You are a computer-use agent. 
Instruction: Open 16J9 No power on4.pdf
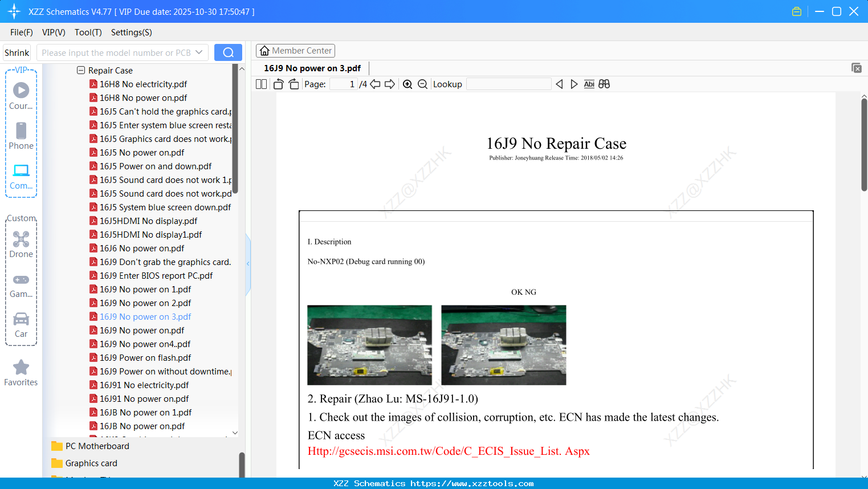coord(145,344)
